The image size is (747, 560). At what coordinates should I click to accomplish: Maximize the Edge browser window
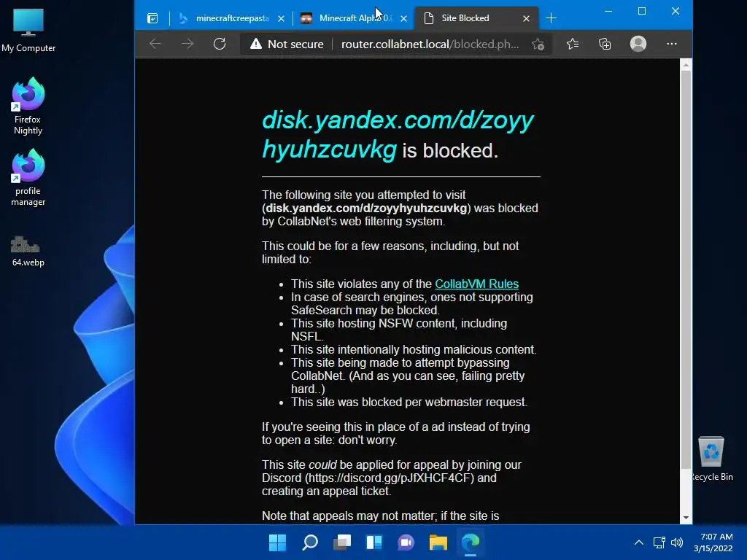642,11
